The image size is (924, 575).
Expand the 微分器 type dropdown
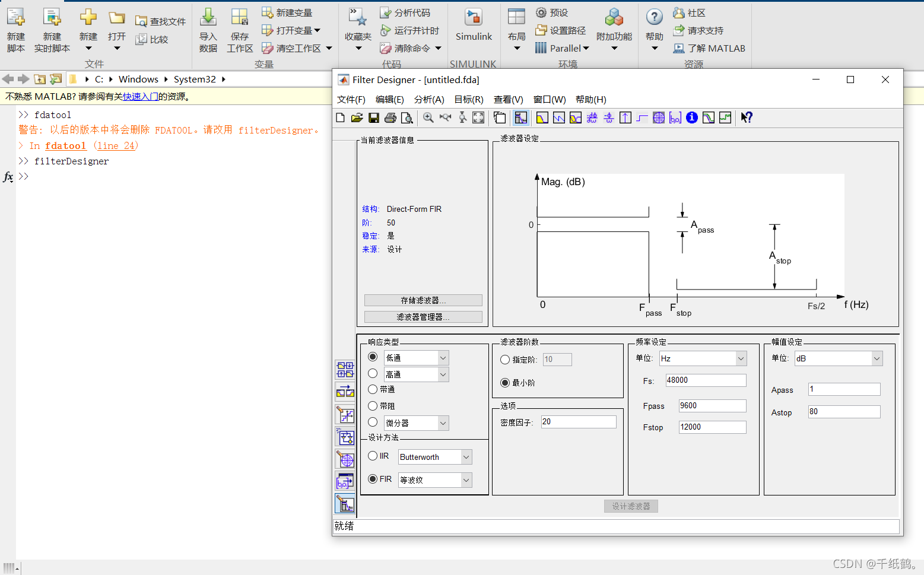click(443, 423)
